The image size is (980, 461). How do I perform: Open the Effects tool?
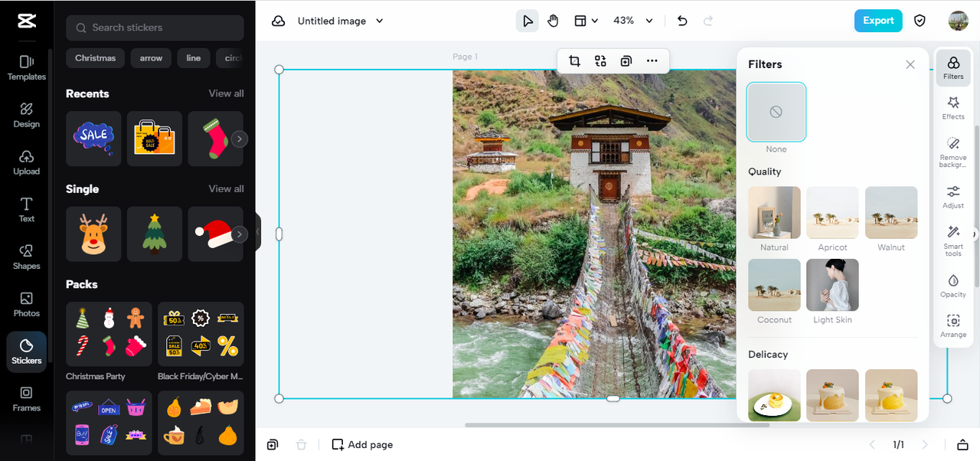953,108
